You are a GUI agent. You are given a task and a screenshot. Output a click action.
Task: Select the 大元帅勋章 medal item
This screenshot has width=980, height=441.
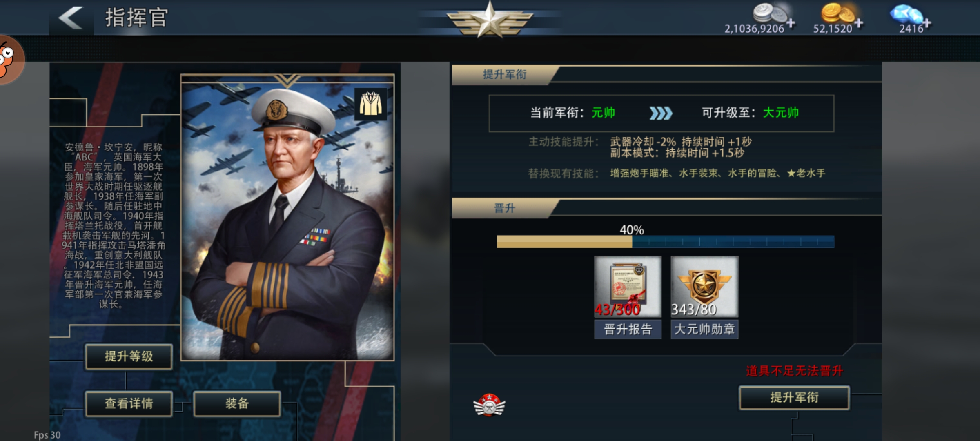point(704,297)
